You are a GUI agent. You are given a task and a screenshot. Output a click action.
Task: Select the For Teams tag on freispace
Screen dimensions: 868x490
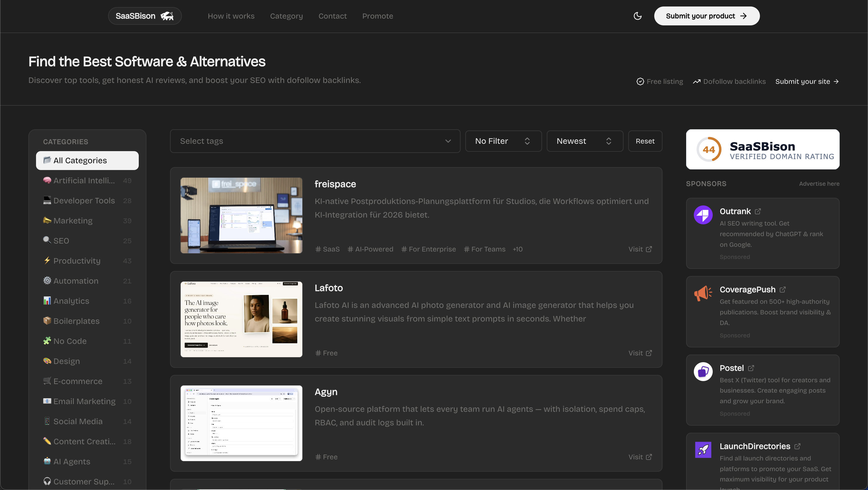click(x=484, y=249)
